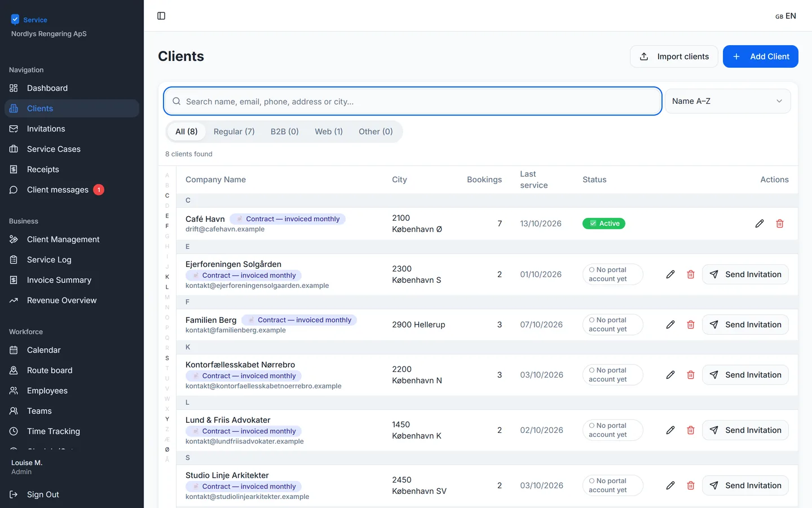This screenshot has height=508, width=812.
Task: Edit Kontorfællesskabet Nørrebro pencil icon
Action: pyautogui.click(x=670, y=375)
